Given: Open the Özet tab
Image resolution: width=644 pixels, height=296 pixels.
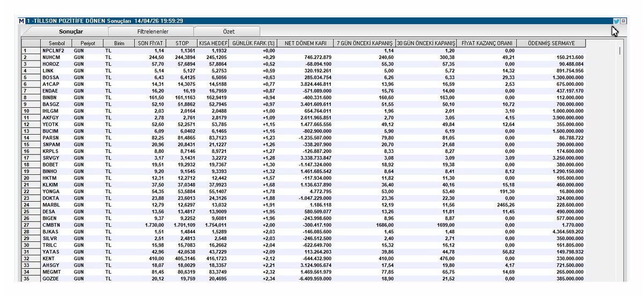Looking at the screenshot, I should tap(228, 32).
